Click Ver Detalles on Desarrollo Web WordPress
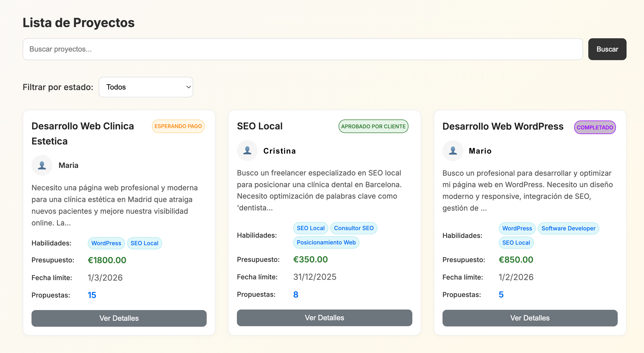The width and height of the screenshot is (644, 353). 530,318
